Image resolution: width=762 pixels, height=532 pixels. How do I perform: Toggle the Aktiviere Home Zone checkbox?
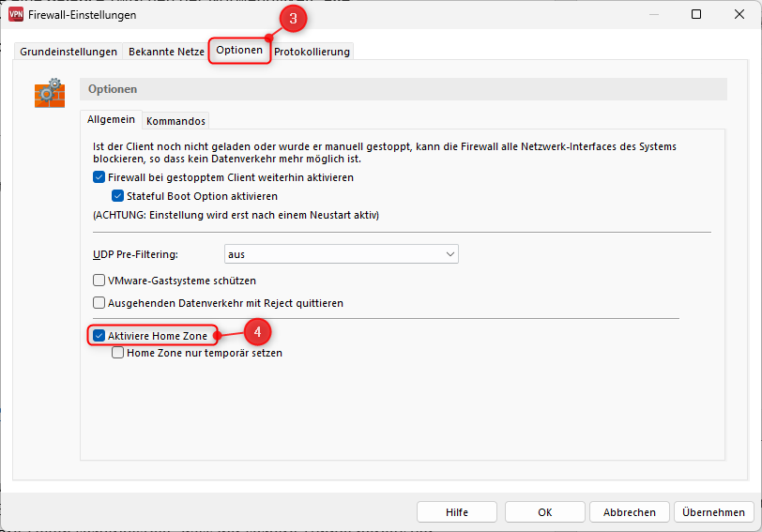click(99, 335)
